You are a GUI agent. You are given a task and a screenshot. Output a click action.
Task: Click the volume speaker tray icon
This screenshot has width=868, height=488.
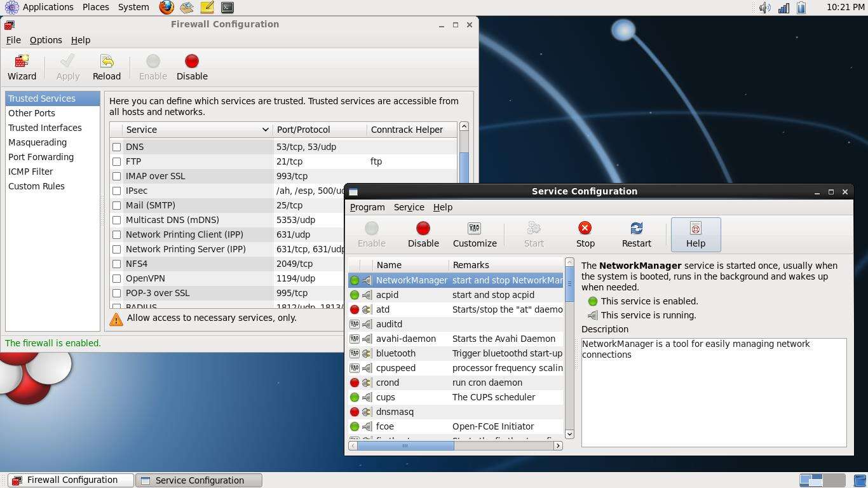(765, 8)
